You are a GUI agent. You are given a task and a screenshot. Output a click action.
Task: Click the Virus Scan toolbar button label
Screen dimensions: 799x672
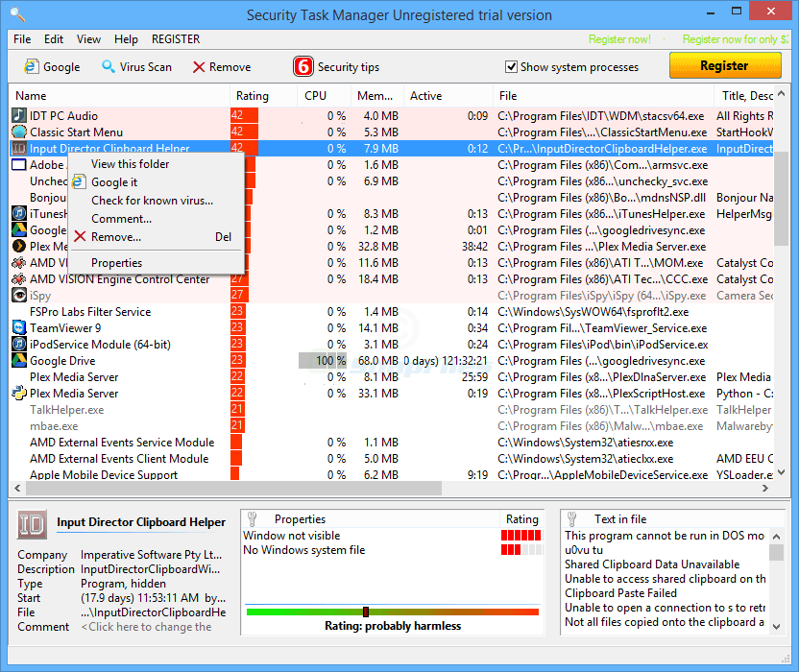click(x=146, y=67)
